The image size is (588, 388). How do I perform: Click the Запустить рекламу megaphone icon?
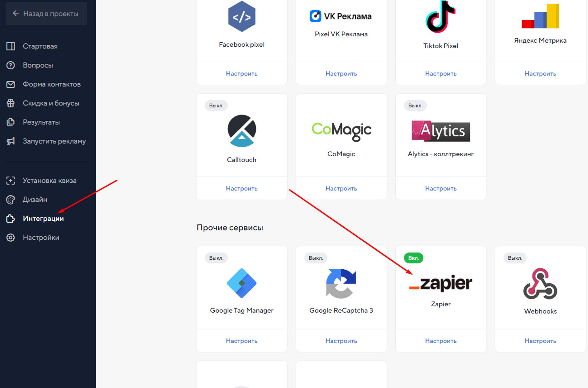point(11,141)
